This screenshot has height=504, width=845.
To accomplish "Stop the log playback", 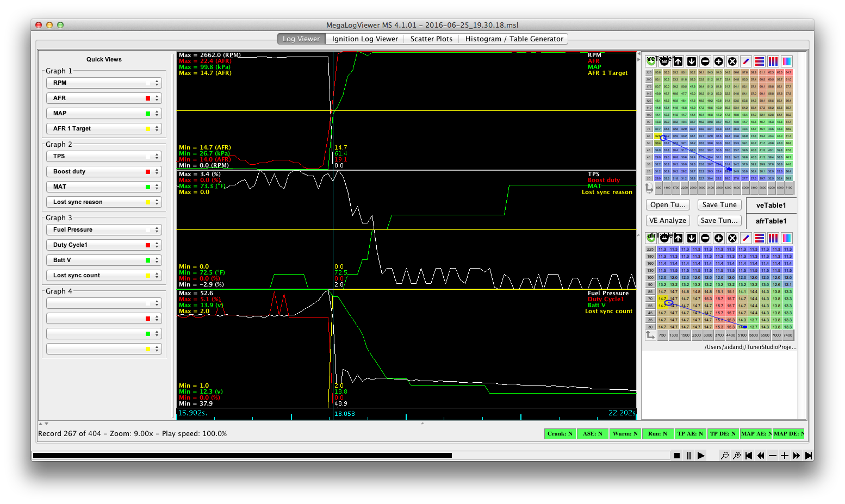I will (677, 456).
